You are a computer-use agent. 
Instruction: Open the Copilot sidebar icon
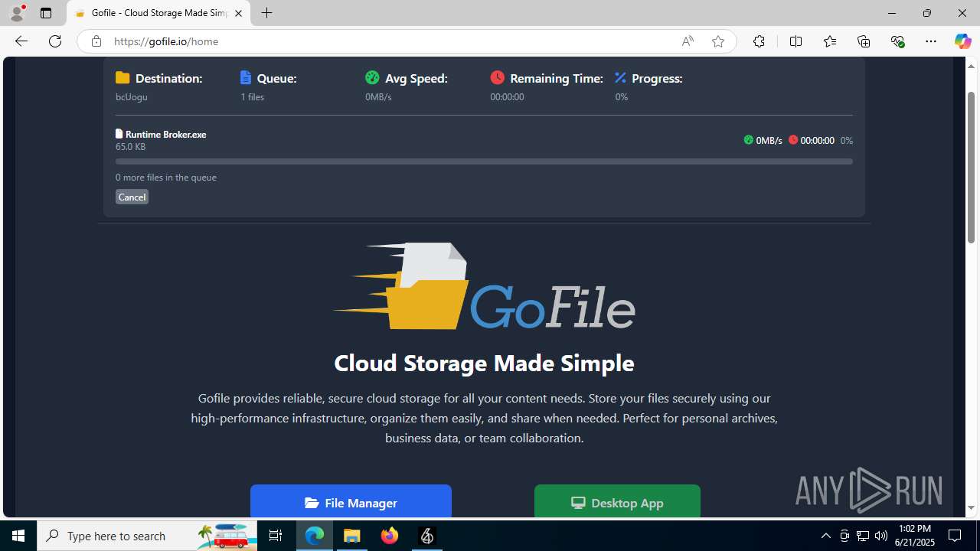962,41
